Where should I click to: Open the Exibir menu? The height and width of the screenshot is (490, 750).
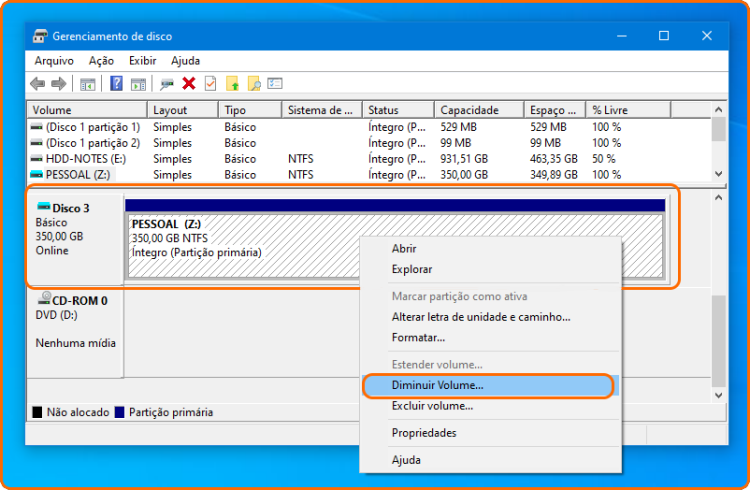click(x=143, y=61)
